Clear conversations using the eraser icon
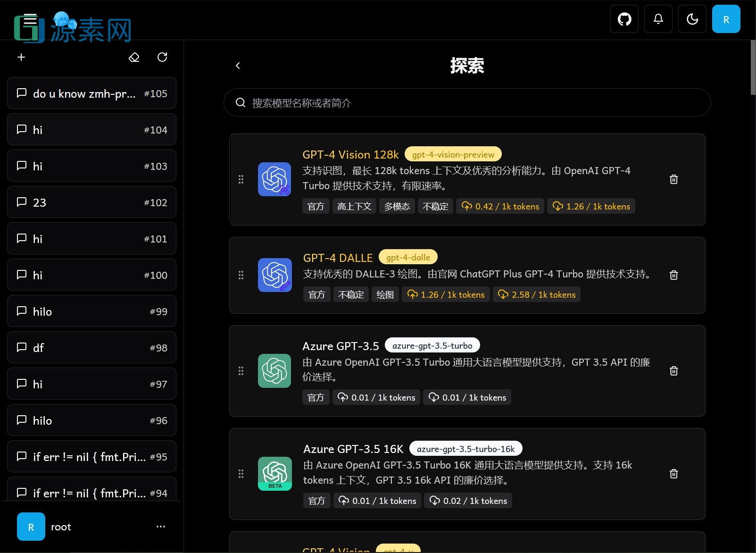 click(134, 57)
